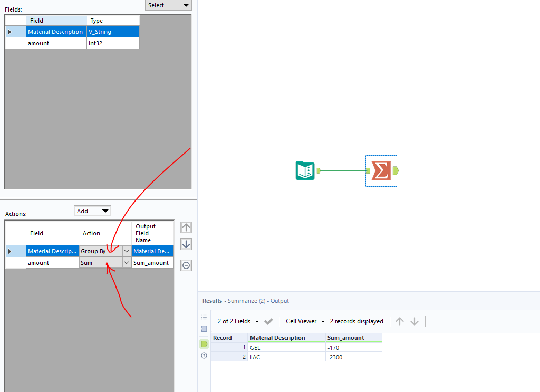Apply changes with the checkmark icon
Viewport: 540px width, 392px height.
pos(268,321)
